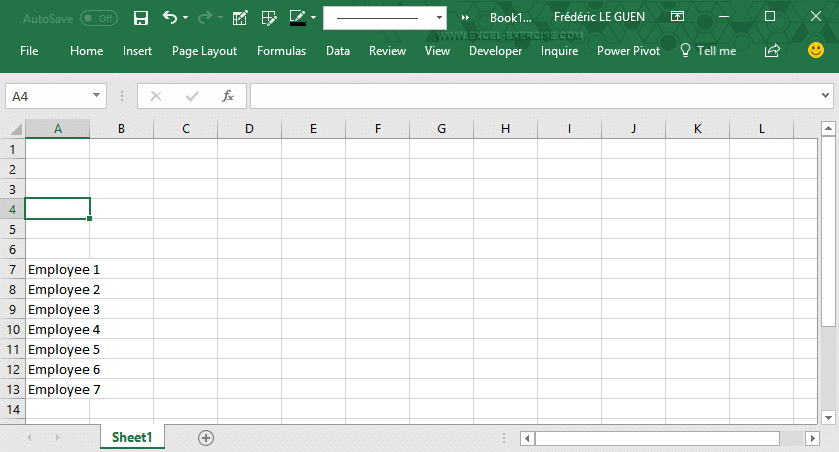Click the Select All corner triangle
This screenshot has width=839, height=452.
point(16,129)
